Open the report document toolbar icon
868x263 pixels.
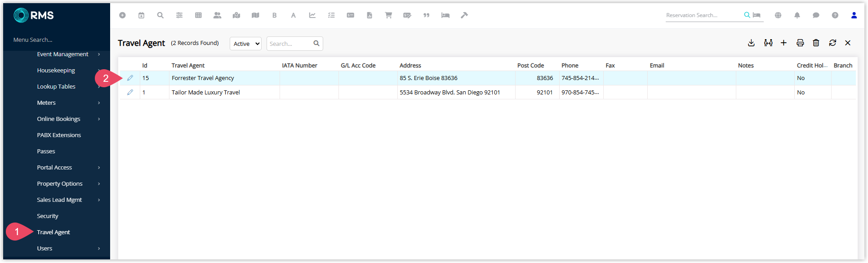pyautogui.click(x=369, y=15)
